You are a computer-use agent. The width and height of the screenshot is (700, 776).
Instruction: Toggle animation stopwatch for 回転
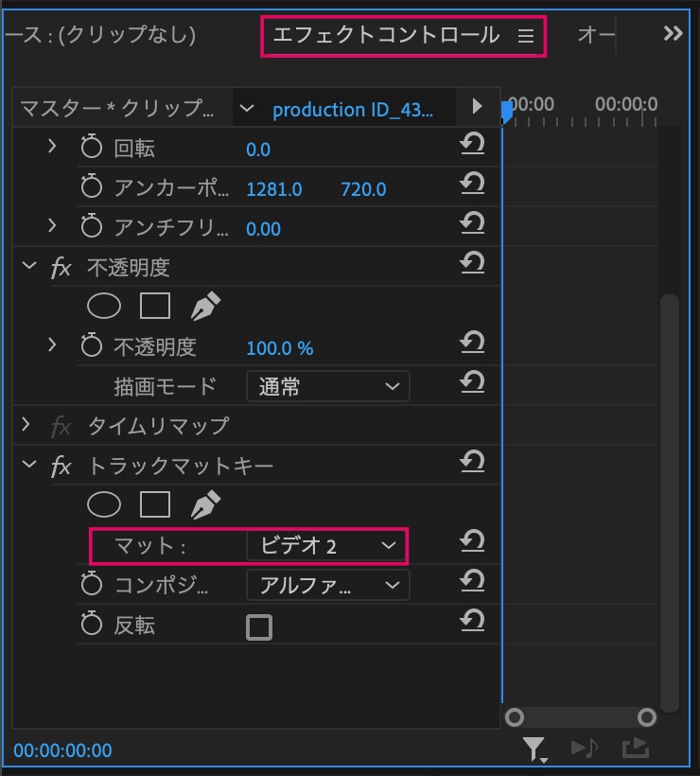pyautogui.click(x=92, y=146)
